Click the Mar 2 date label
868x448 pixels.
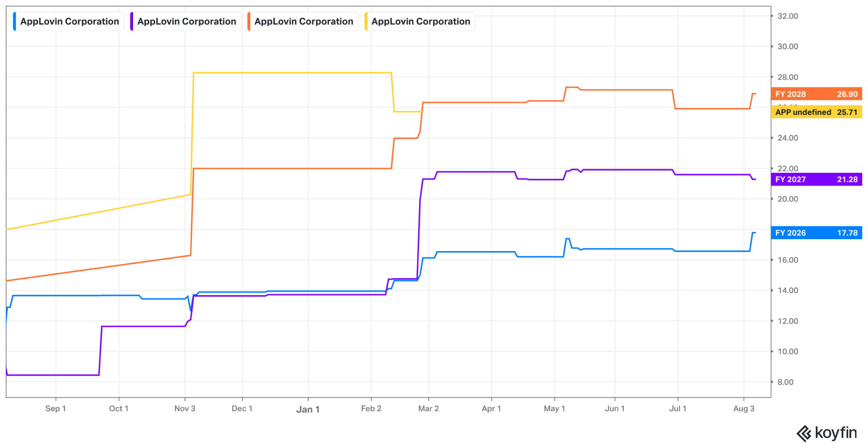click(428, 409)
